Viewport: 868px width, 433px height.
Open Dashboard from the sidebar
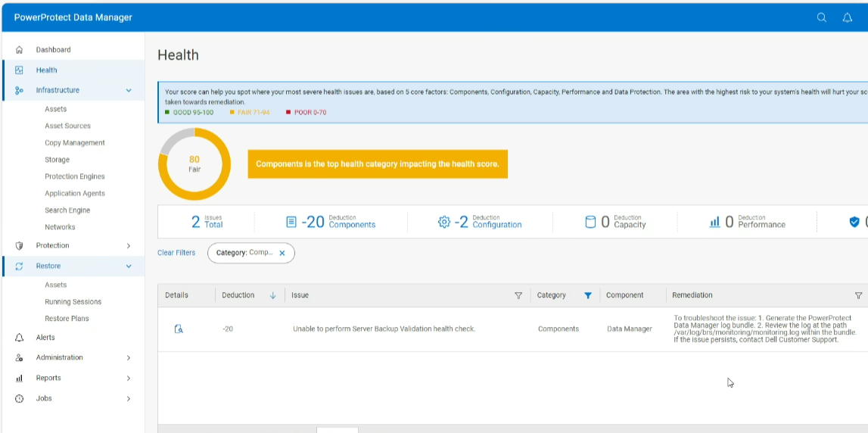pyautogui.click(x=53, y=50)
